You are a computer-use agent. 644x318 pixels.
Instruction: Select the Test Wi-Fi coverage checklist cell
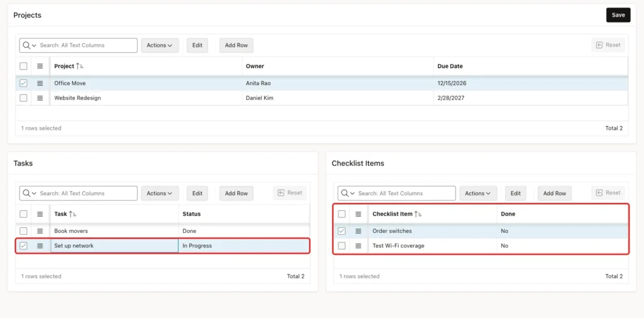(433, 246)
